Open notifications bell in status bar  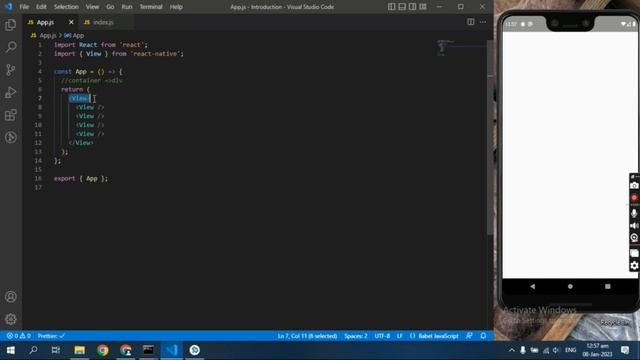click(x=483, y=336)
